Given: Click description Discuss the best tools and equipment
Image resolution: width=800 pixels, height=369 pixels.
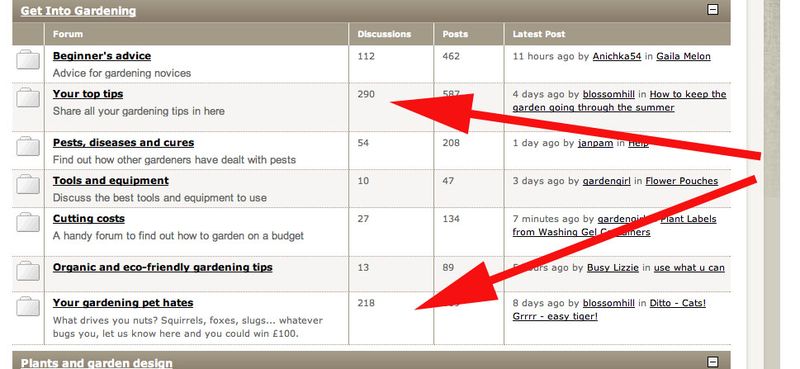Looking at the screenshot, I should [x=160, y=198].
